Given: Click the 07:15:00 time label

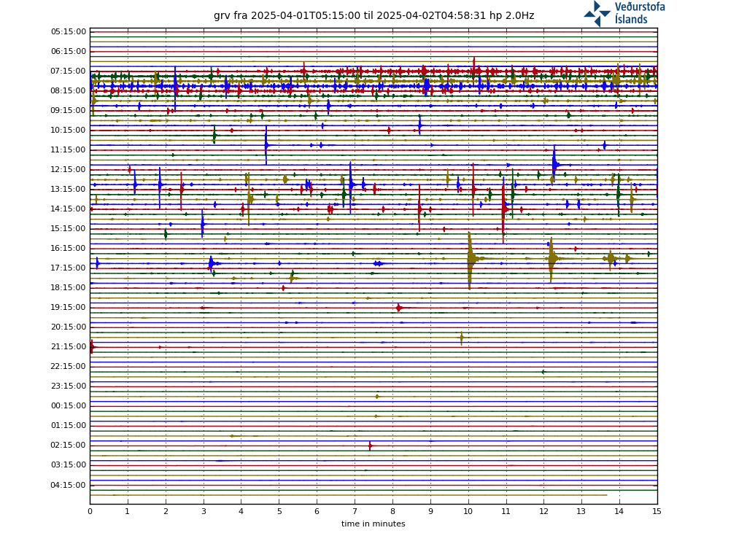Looking at the screenshot, I should tap(69, 71).
